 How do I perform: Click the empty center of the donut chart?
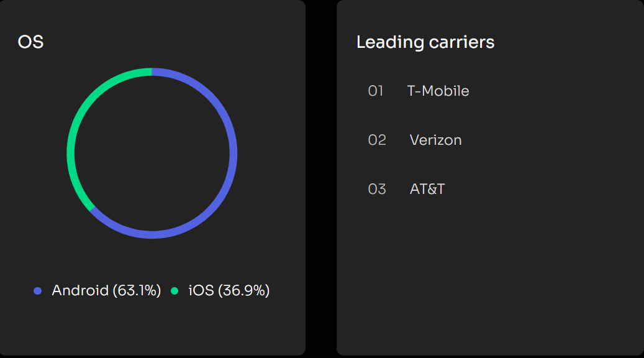(x=152, y=153)
